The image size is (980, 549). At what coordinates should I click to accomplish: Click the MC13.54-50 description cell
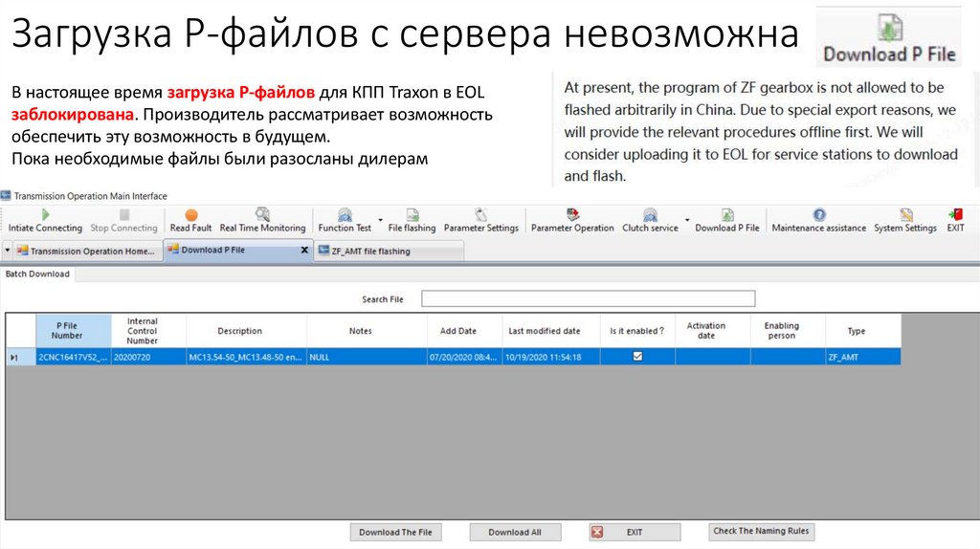coord(246,358)
